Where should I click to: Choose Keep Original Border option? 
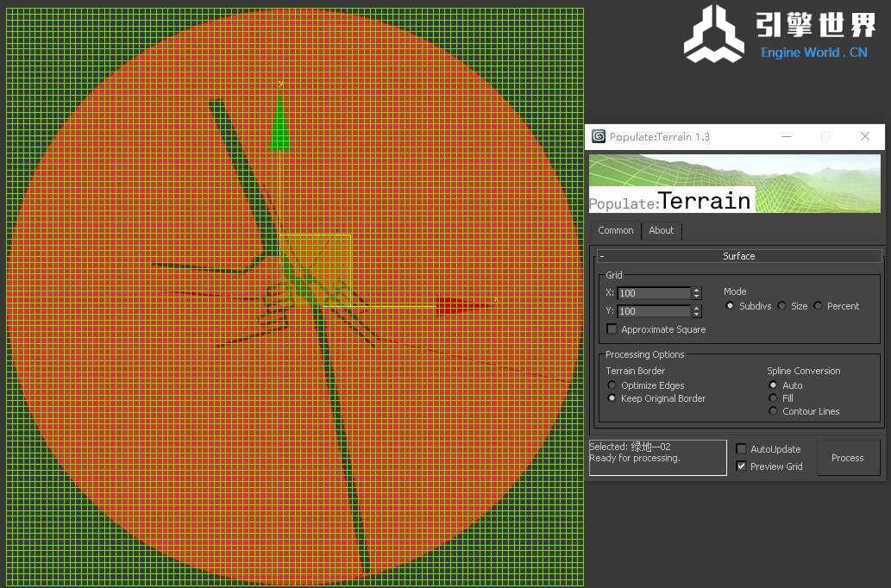(x=612, y=398)
